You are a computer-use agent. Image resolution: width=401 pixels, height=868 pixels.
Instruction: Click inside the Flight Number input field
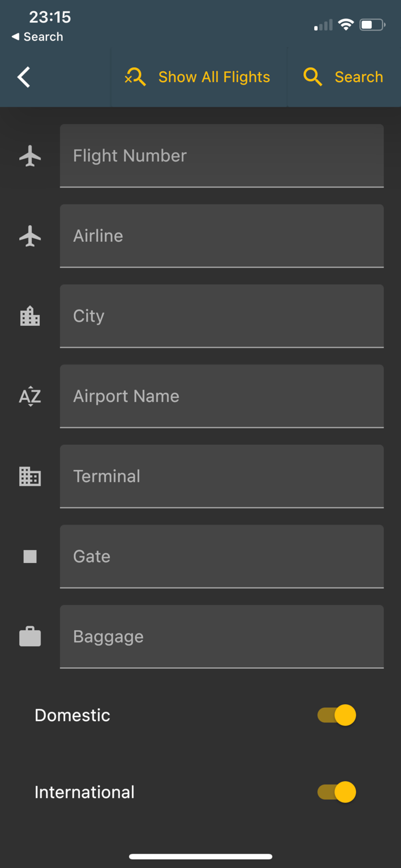222,156
